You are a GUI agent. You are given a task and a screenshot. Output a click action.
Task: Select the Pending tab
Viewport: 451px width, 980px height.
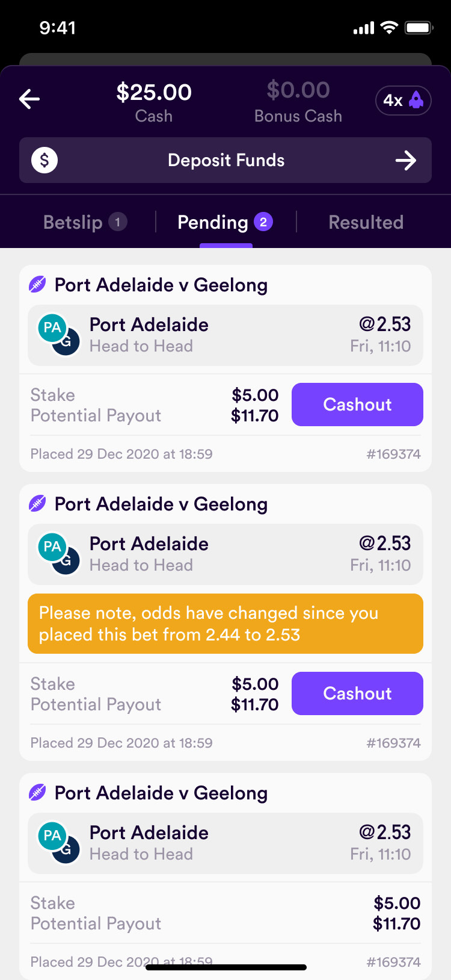coord(226,223)
